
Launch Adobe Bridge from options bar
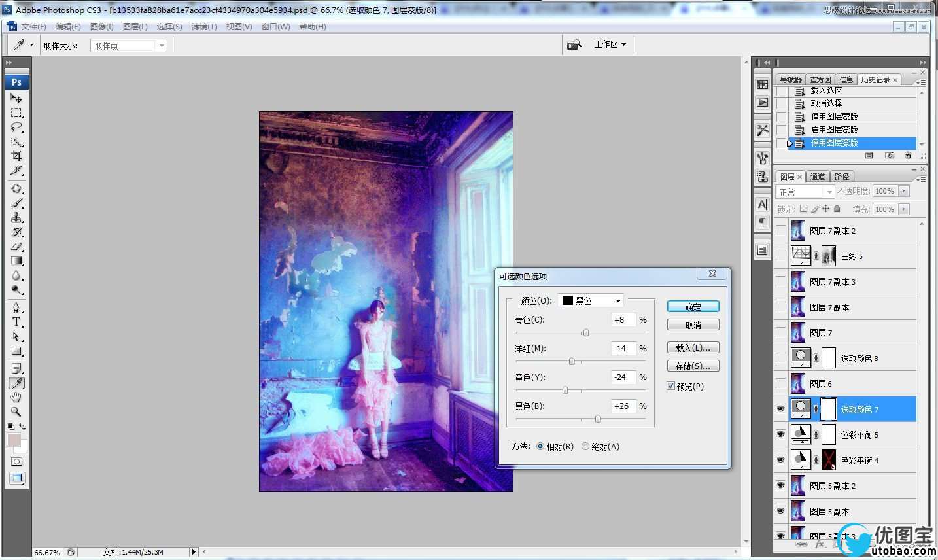(574, 44)
